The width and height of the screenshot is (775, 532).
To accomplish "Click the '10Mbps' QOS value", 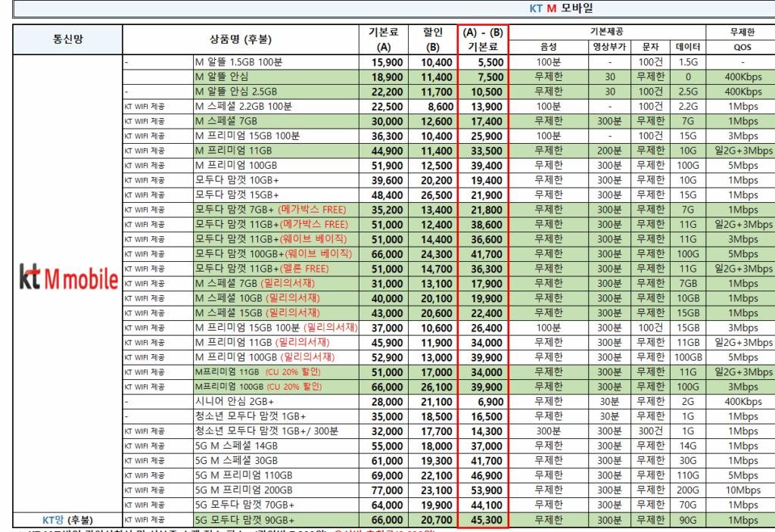I will tap(743, 490).
